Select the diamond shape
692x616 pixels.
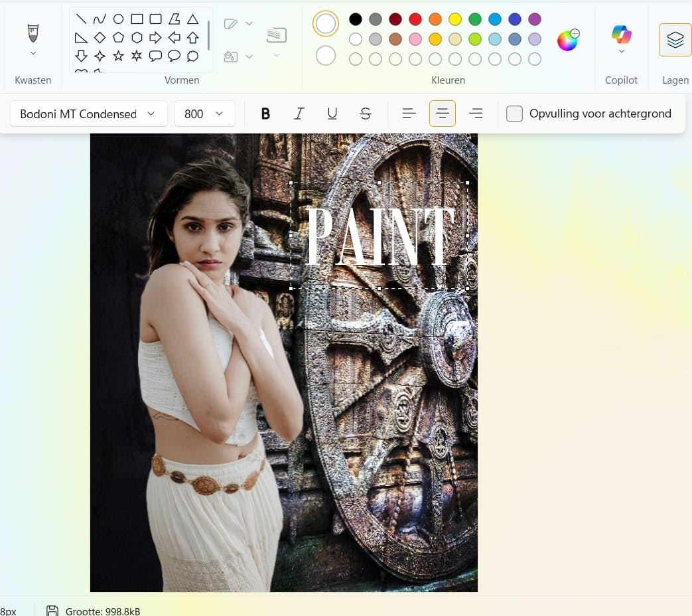point(100,38)
